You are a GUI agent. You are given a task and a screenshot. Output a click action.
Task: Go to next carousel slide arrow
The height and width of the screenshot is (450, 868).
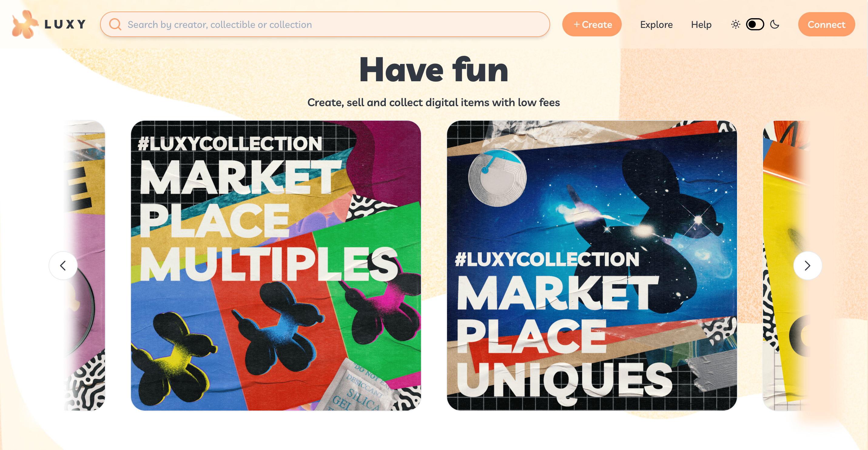(x=807, y=266)
